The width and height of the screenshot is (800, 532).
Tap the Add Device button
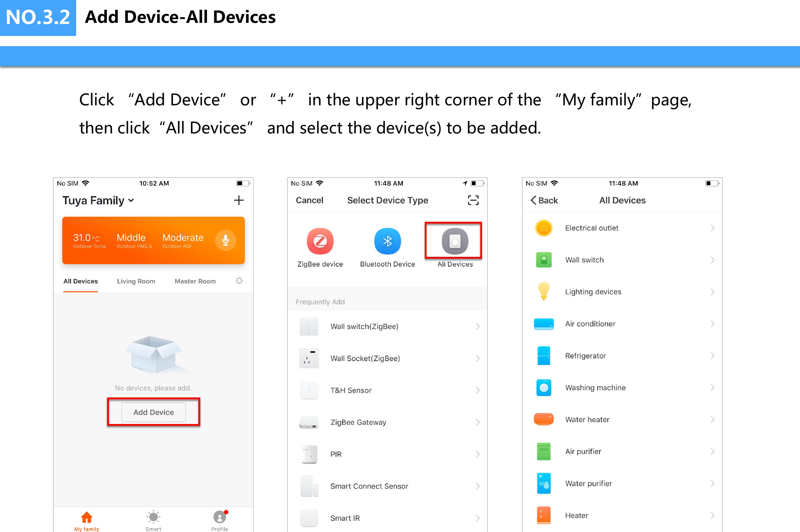pyautogui.click(x=153, y=412)
